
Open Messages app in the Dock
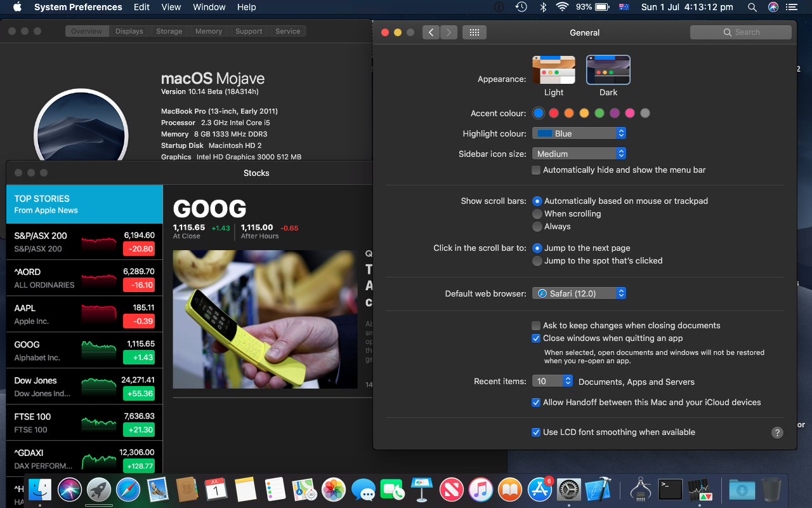click(x=363, y=490)
